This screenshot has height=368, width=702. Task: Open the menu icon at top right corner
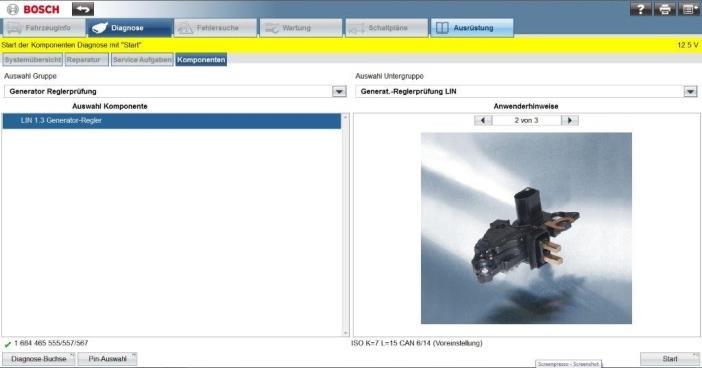point(689,9)
